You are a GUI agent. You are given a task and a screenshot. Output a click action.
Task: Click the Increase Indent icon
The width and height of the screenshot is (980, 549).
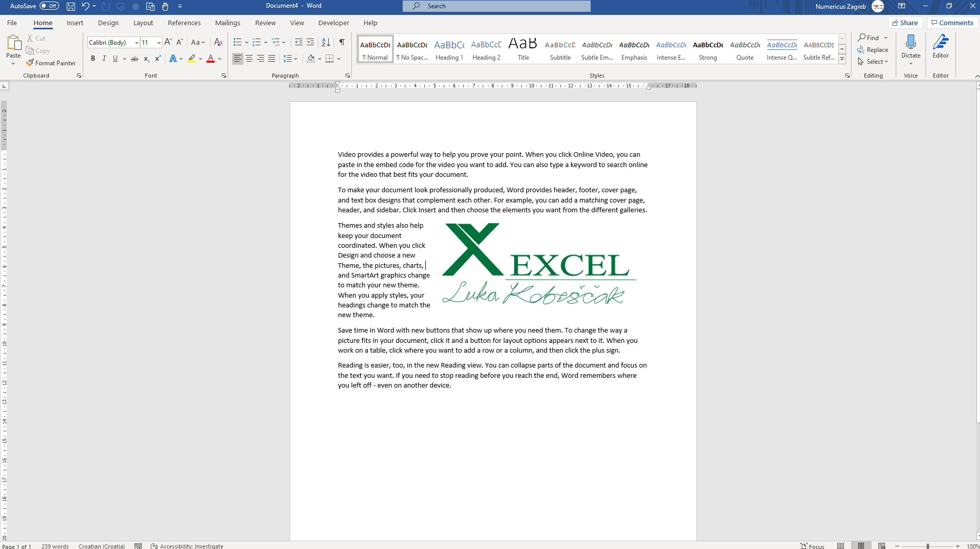click(x=310, y=42)
